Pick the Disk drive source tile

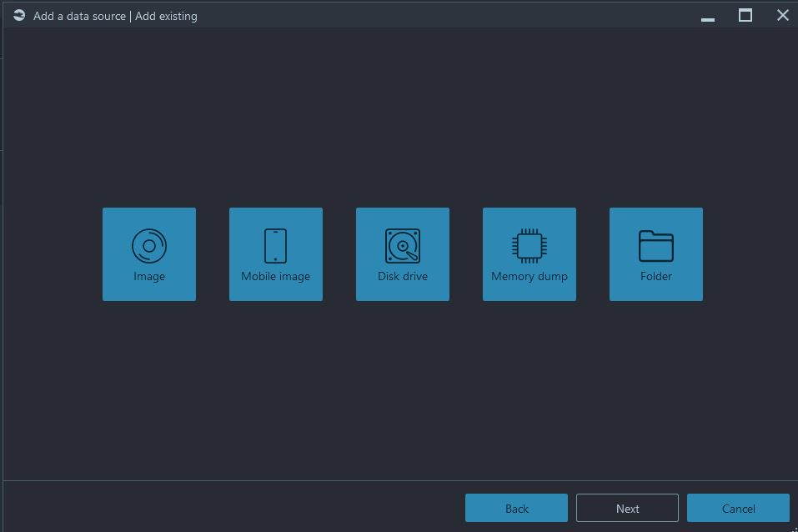[403, 254]
